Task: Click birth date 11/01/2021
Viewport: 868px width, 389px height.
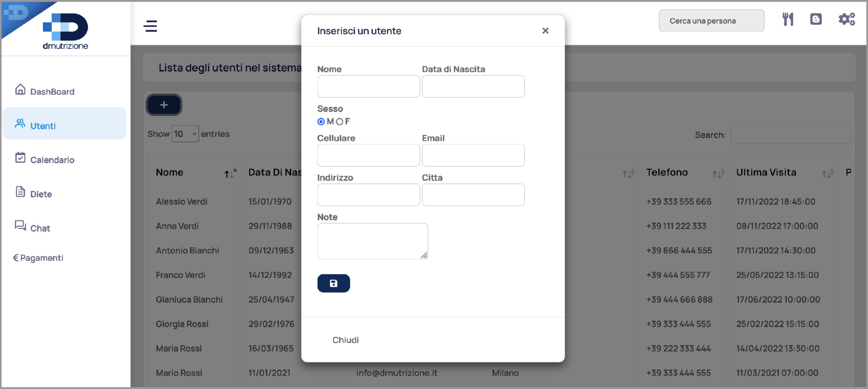Action: pyautogui.click(x=269, y=373)
